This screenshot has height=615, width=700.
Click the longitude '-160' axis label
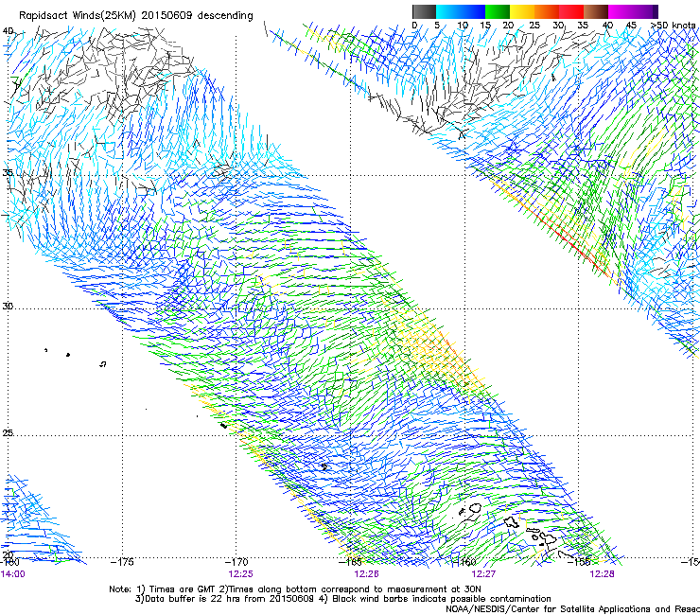464,562
